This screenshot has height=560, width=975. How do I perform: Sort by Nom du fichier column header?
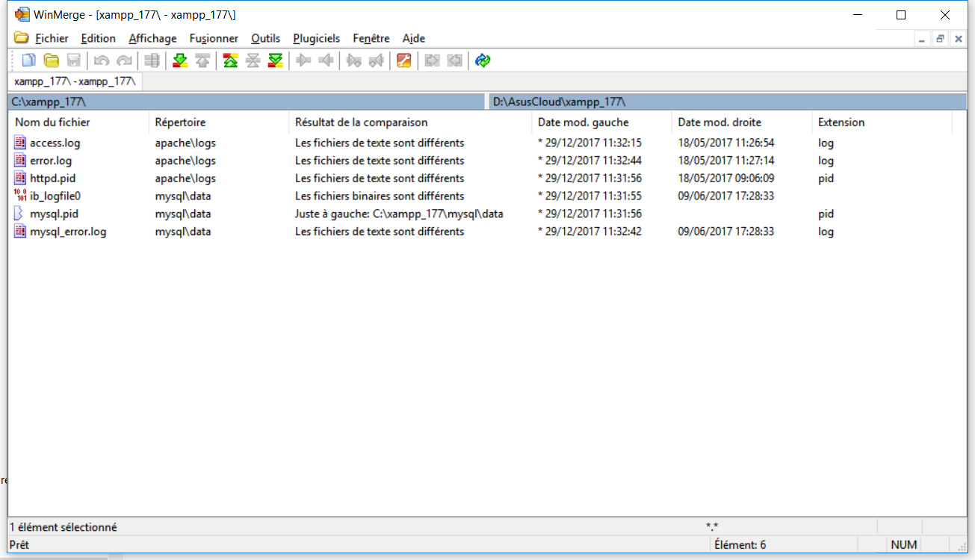pyautogui.click(x=52, y=122)
